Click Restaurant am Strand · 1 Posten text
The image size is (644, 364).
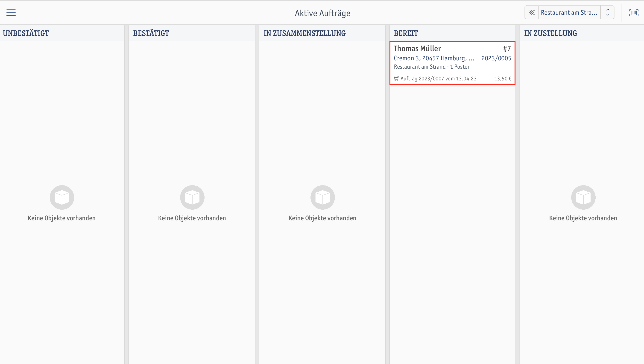click(x=432, y=67)
